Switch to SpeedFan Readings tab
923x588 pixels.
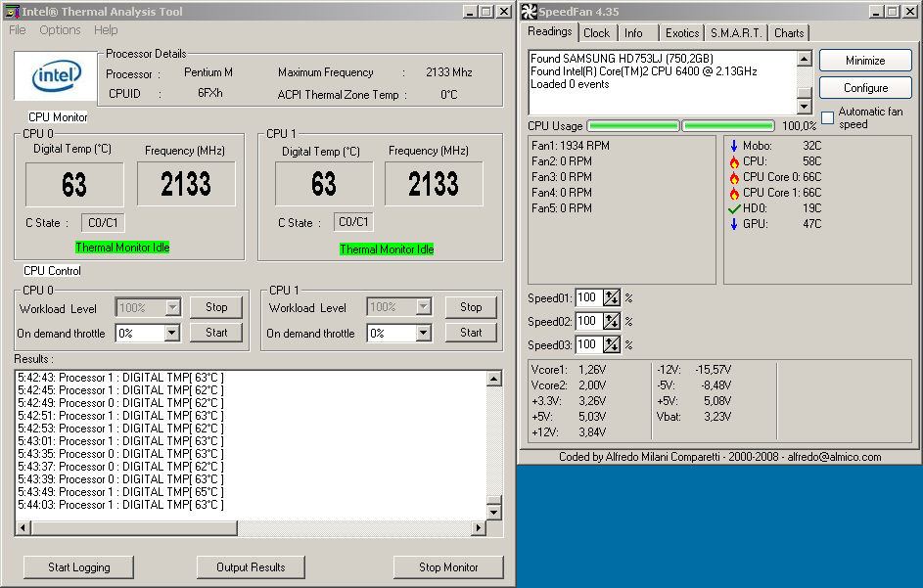click(x=550, y=31)
